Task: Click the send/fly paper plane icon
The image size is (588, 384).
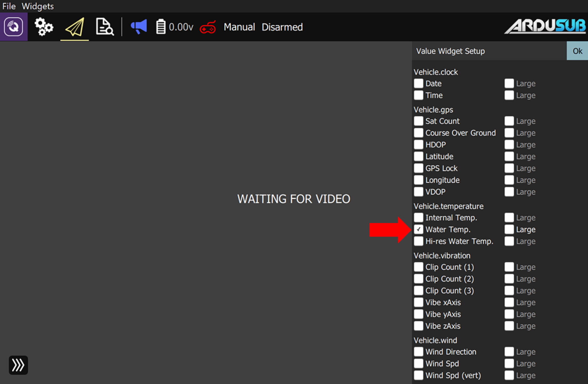Action: [x=75, y=27]
